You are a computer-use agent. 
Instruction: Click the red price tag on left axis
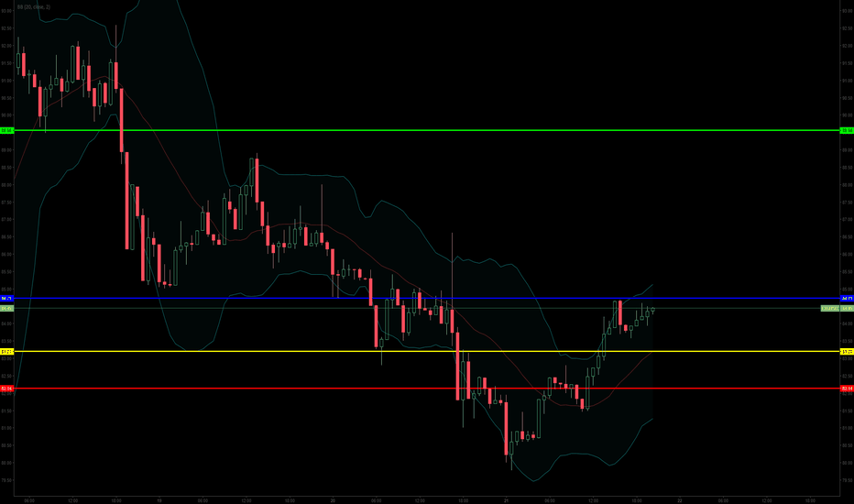[x=7, y=389]
